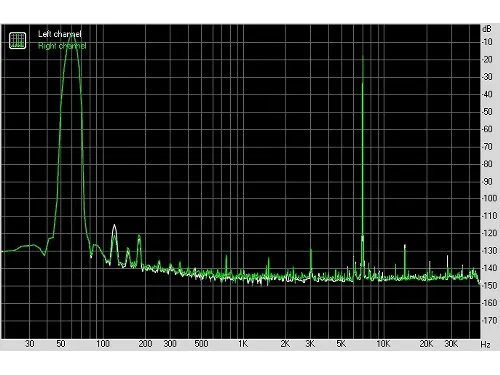Viewport: 500px width, 375px height.
Task: Click the -150 dB scale label
Action: point(490,285)
